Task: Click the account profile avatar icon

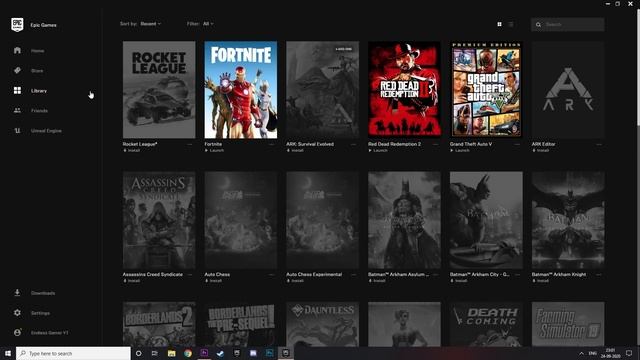Action: tap(17, 332)
